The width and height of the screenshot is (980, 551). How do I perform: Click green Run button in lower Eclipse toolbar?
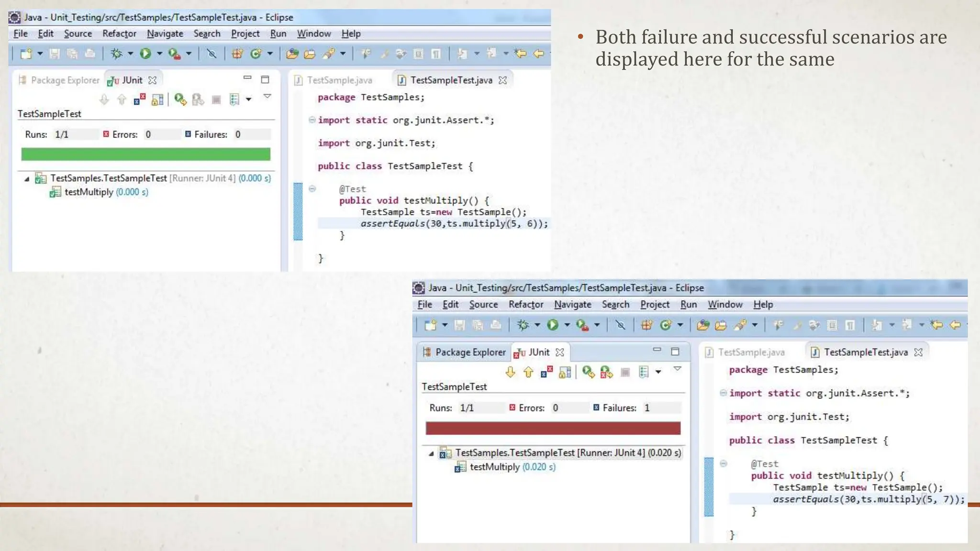553,325
